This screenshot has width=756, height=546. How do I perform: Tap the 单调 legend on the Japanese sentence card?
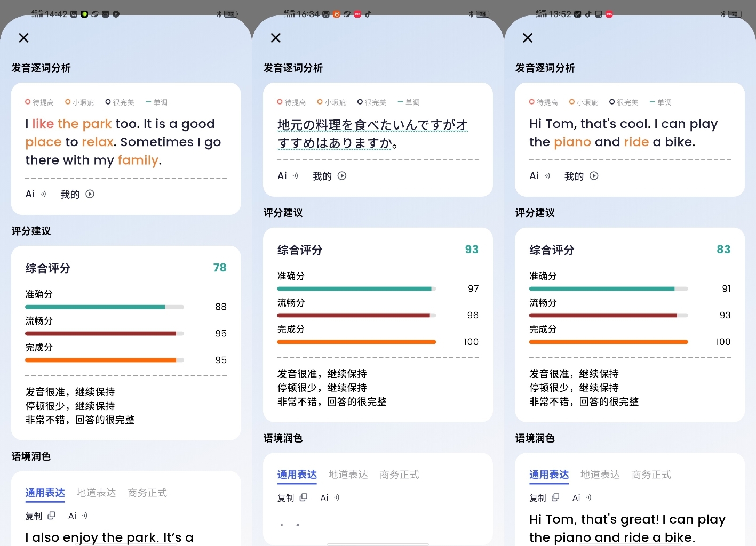409,102
